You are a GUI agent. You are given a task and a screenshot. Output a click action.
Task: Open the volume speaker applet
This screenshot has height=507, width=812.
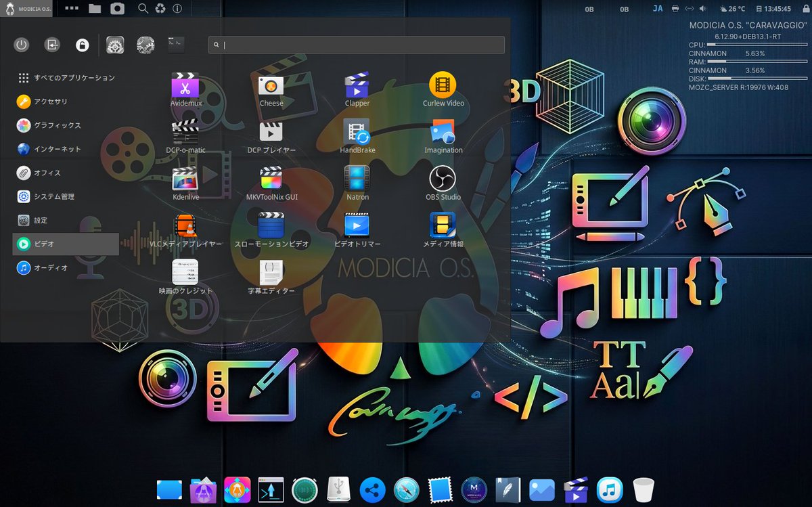pos(703,9)
